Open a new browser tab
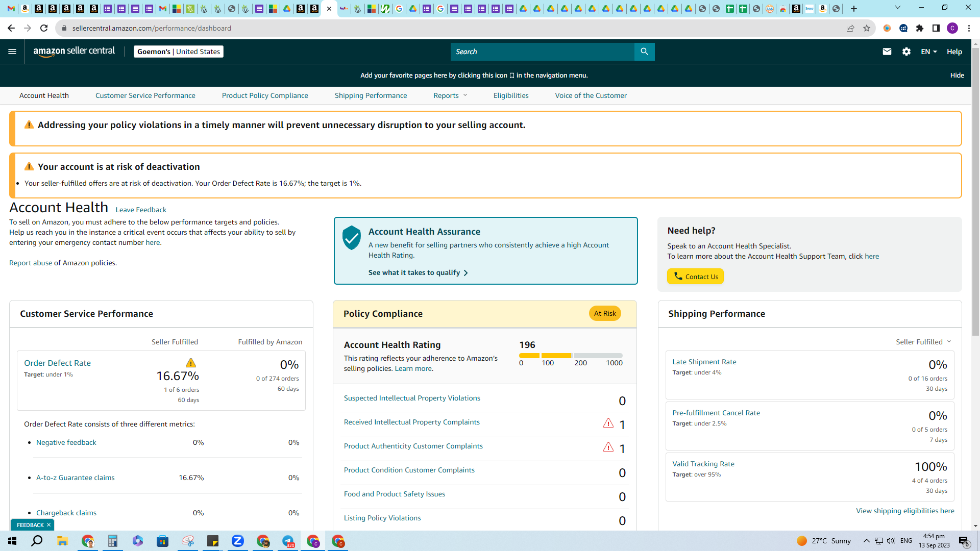Image resolution: width=980 pixels, height=551 pixels. coord(854,9)
